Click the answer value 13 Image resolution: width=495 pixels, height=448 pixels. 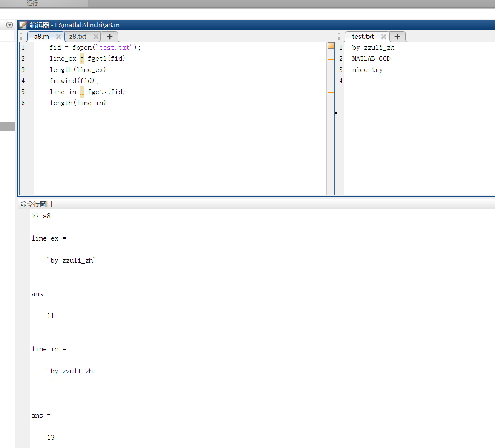click(x=51, y=438)
